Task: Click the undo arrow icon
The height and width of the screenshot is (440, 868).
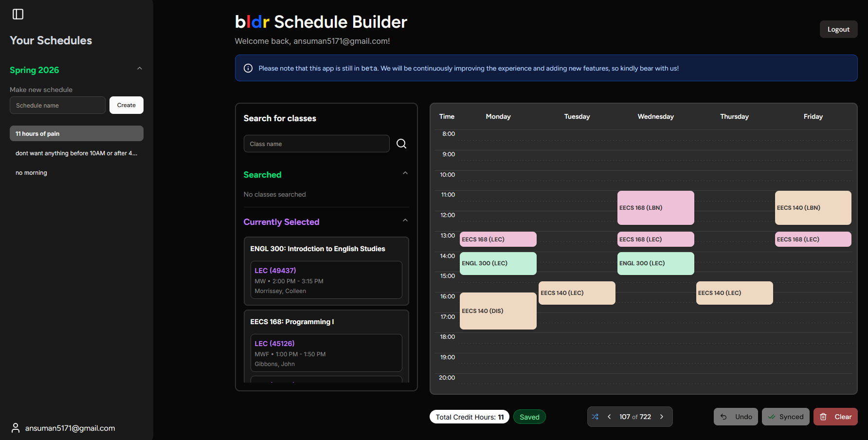Action: pos(723,417)
